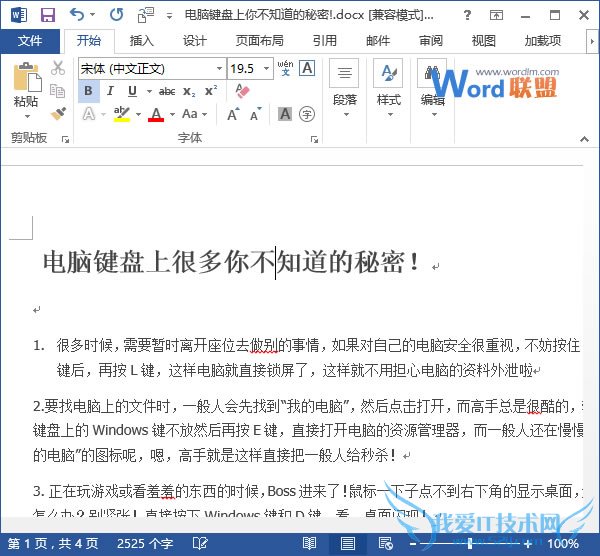600x556 pixels.
Task: Apply subscript formatting
Action: pos(189,91)
